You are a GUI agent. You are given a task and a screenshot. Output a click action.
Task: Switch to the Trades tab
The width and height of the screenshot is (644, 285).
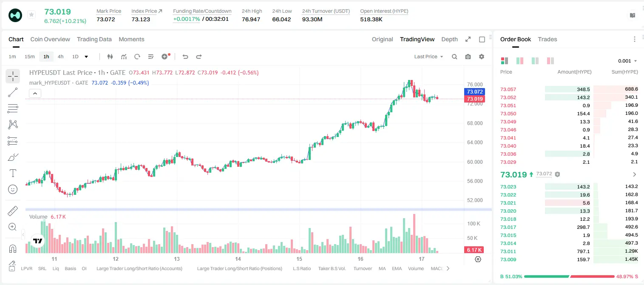pos(547,39)
